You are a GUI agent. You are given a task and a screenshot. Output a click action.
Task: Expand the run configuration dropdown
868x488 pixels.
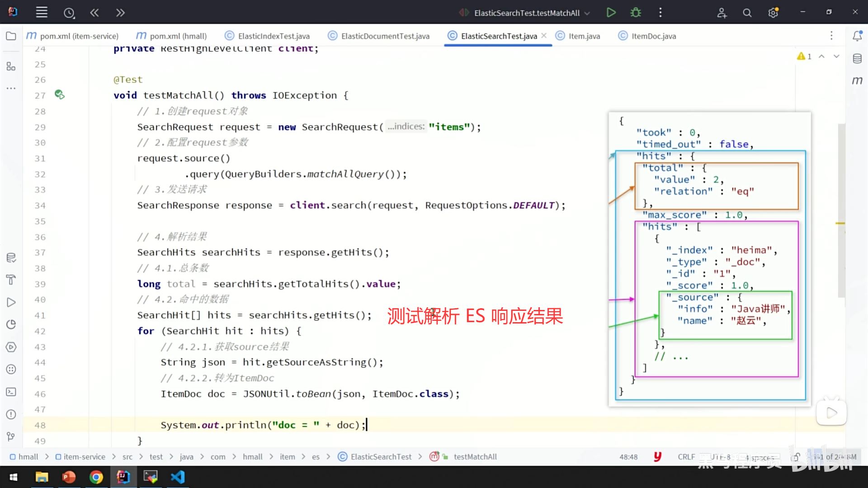coord(587,13)
